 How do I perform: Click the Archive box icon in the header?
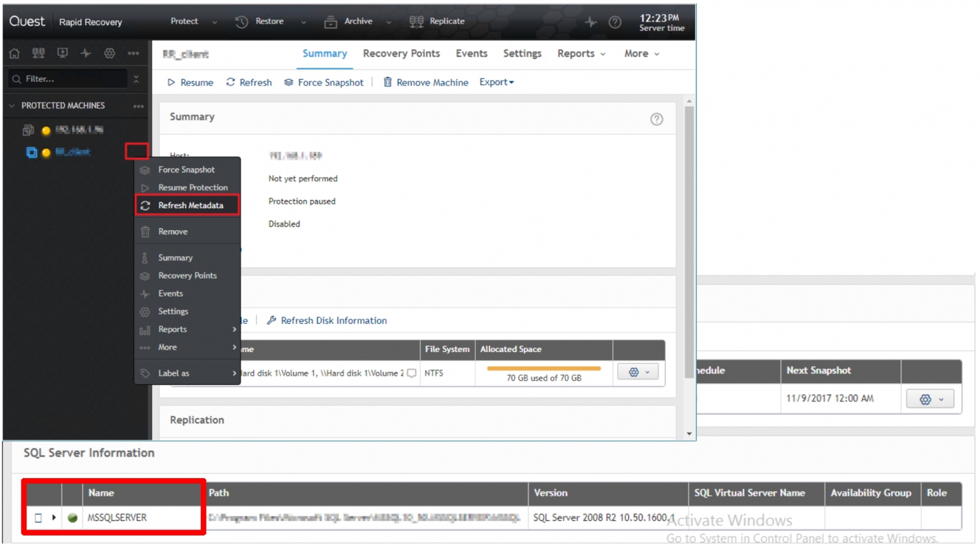[330, 22]
